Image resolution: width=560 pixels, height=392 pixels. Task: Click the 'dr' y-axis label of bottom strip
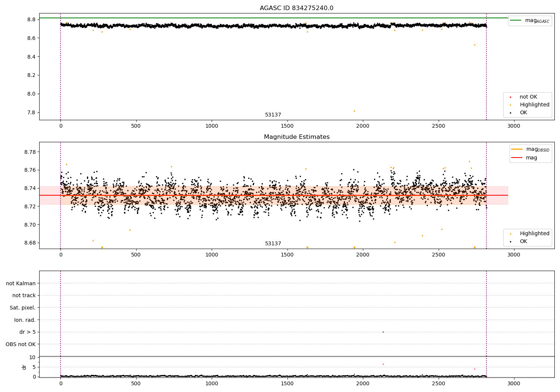[x=24, y=367]
